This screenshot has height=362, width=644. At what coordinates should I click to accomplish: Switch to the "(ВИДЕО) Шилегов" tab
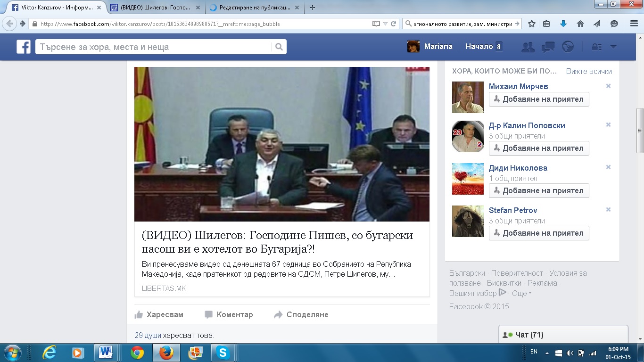click(x=156, y=8)
